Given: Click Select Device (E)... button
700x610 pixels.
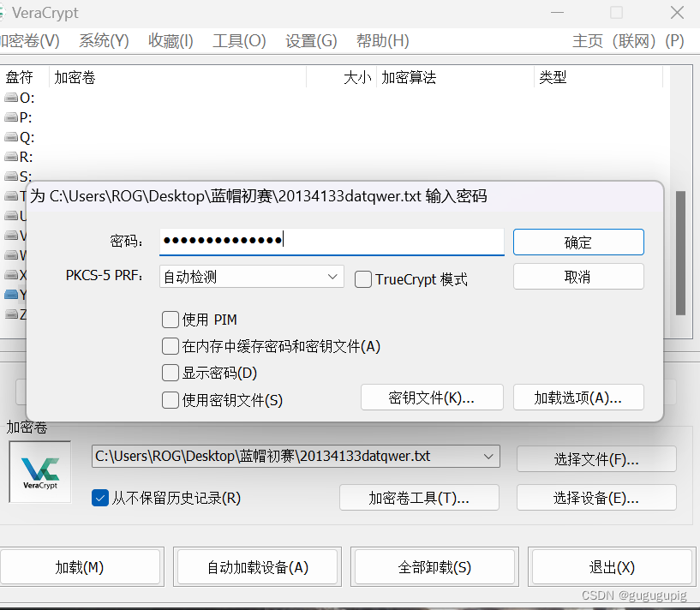Looking at the screenshot, I should (x=596, y=497).
